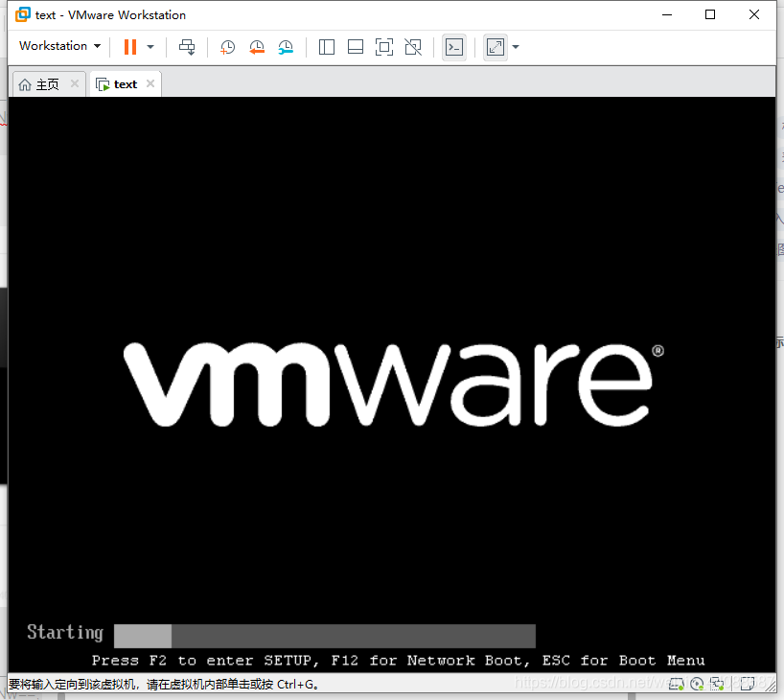Click the network adapter status icon
This screenshot has height=700, width=784.
717,684
